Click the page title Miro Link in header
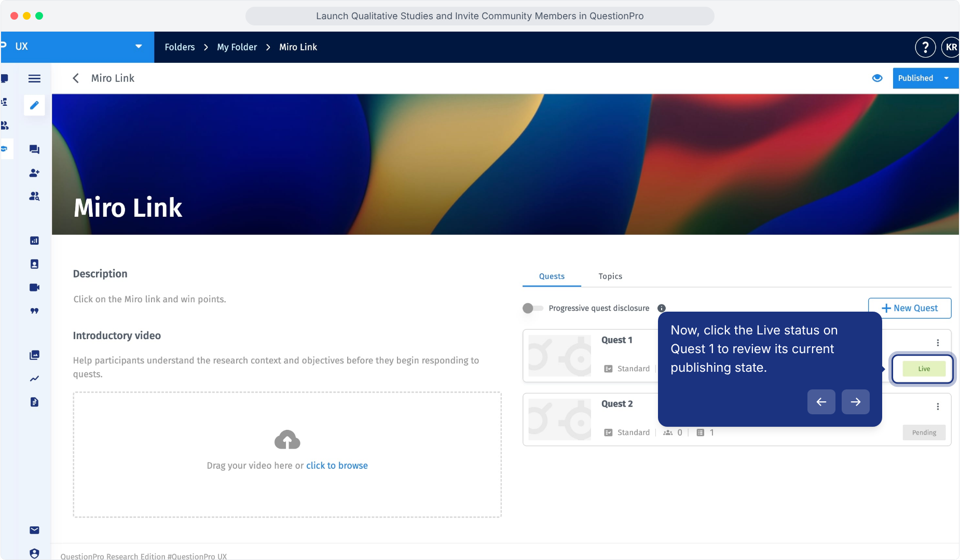960x560 pixels. coord(113,78)
